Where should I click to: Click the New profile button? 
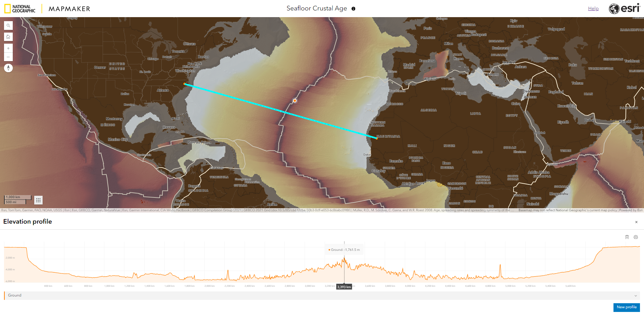pyautogui.click(x=627, y=307)
